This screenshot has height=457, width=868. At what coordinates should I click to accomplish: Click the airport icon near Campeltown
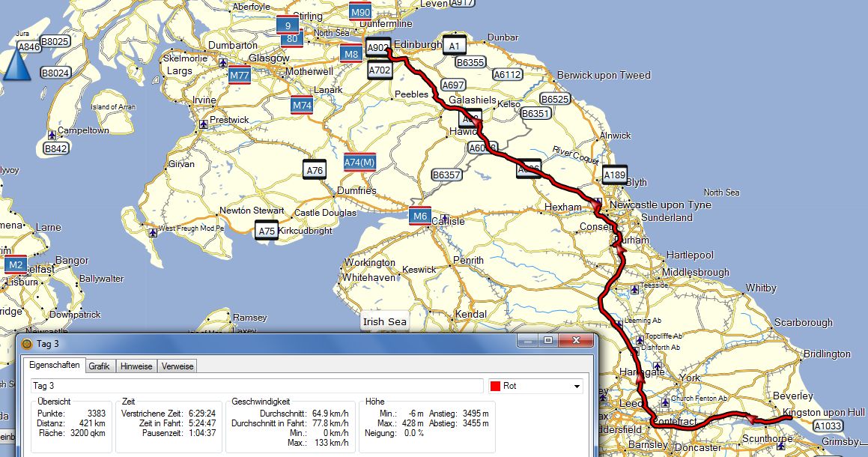tap(51, 135)
